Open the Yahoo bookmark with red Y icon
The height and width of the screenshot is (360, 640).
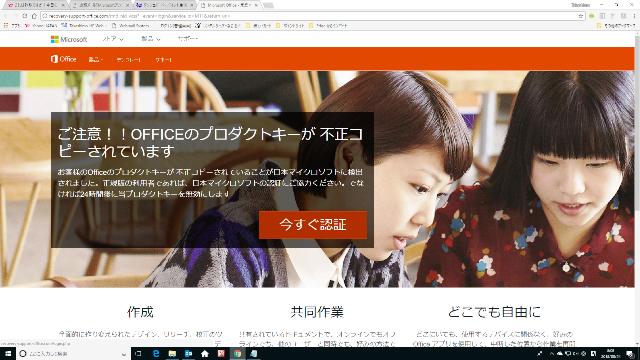pos(41,26)
